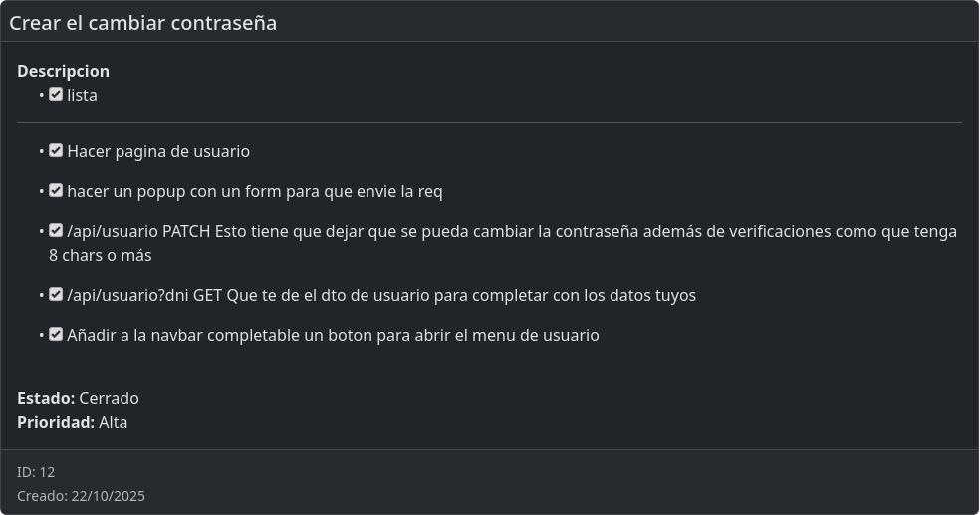This screenshot has height=515, width=980.
Task: Toggle the '/api/usuario?dni GET' checkbox
Action: point(56,295)
